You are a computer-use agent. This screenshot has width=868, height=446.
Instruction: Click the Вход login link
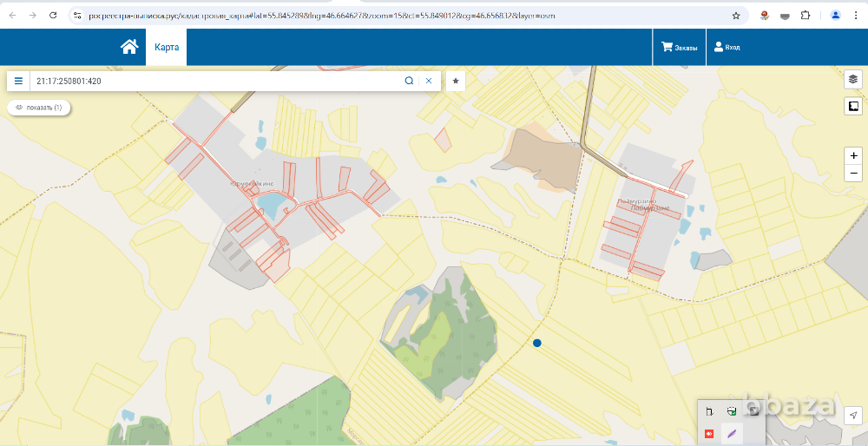pos(727,48)
